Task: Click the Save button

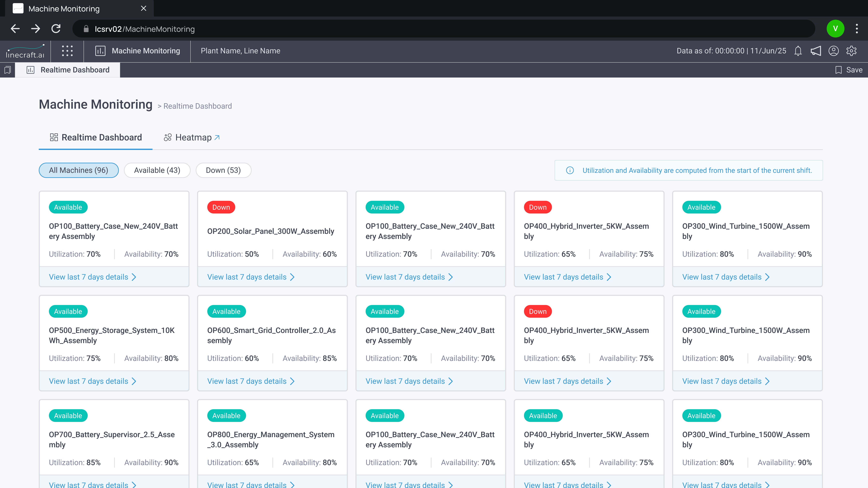Action: pos(849,70)
